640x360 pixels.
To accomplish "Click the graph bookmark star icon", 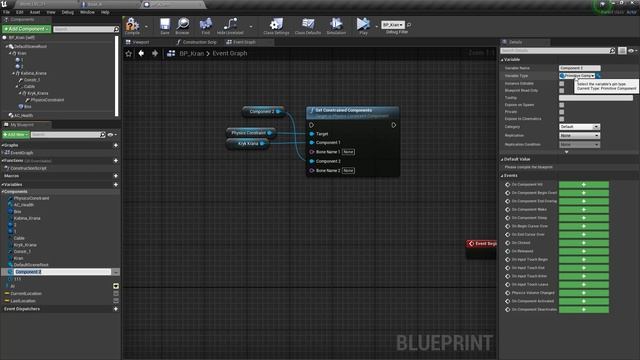I will pos(129,53).
